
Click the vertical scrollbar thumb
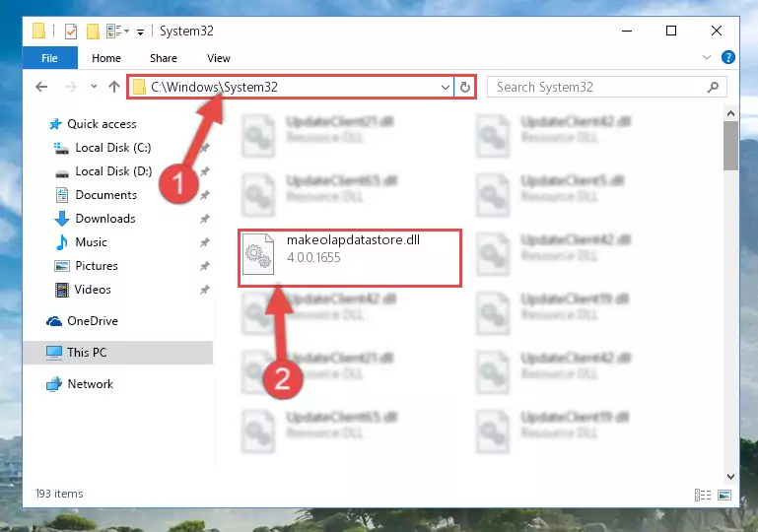730,146
